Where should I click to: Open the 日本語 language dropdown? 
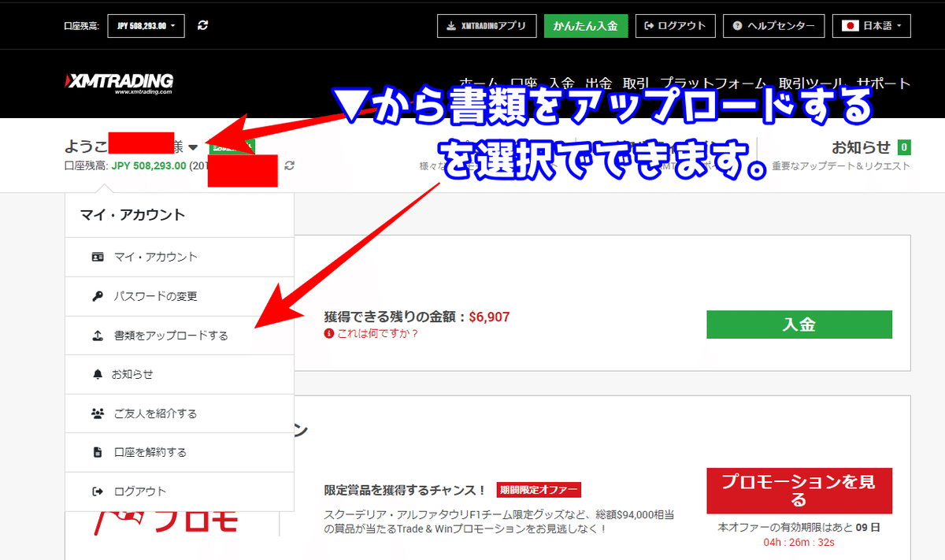[x=872, y=26]
